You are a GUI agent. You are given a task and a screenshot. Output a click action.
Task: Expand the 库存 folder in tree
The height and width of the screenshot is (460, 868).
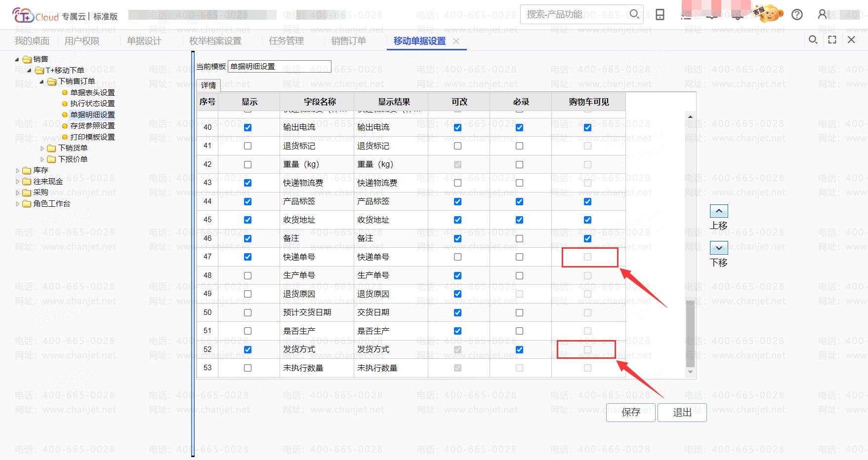pyautogui.click(x=18, y=170)
